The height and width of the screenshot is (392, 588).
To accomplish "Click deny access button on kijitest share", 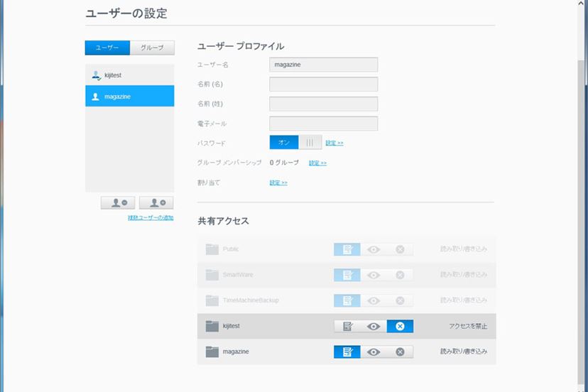I will tap(400, 327).
